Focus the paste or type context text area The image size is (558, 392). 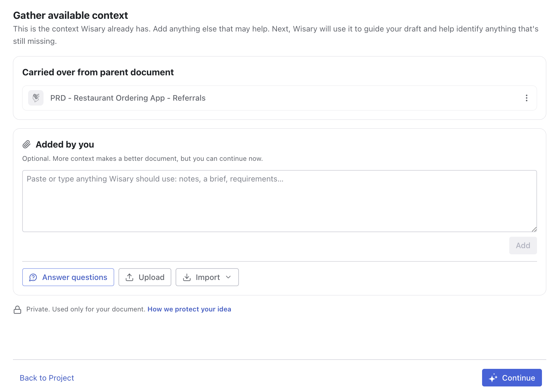(x=280, y=201)
